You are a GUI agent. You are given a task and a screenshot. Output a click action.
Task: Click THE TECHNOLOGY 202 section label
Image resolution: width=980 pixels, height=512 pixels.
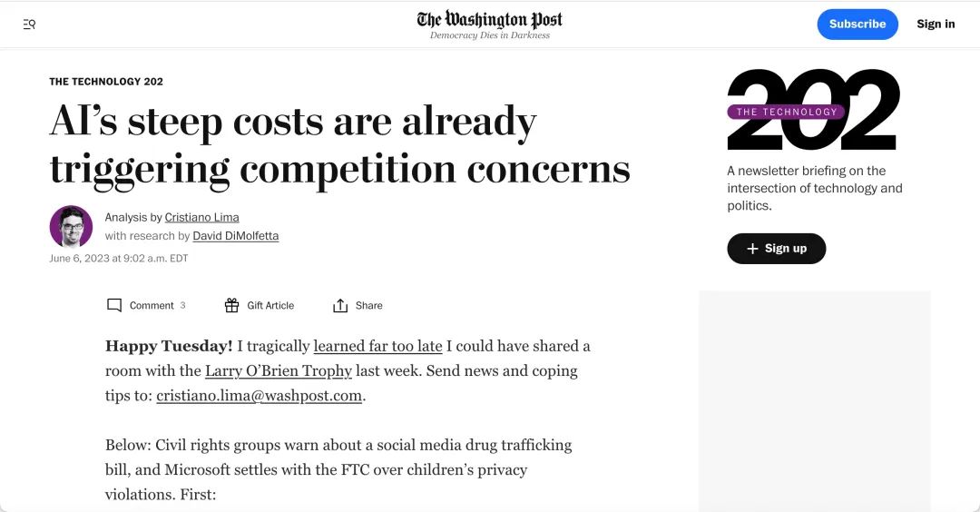(x=106, y=82)
